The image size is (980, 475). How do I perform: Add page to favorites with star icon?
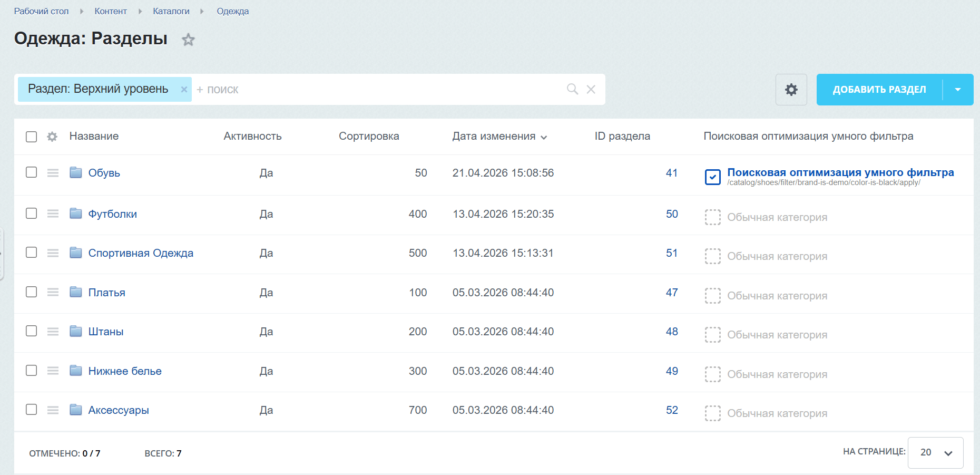click(x=188, y=40)
